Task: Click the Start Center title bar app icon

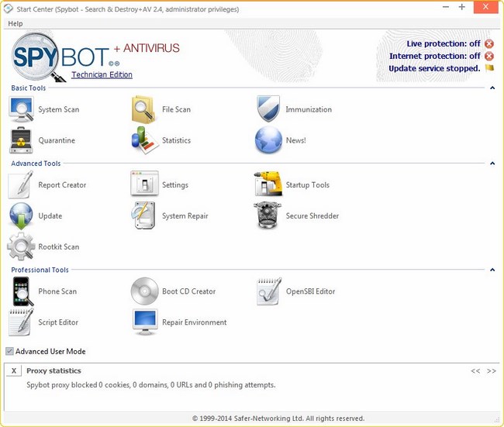Action: 9,9
